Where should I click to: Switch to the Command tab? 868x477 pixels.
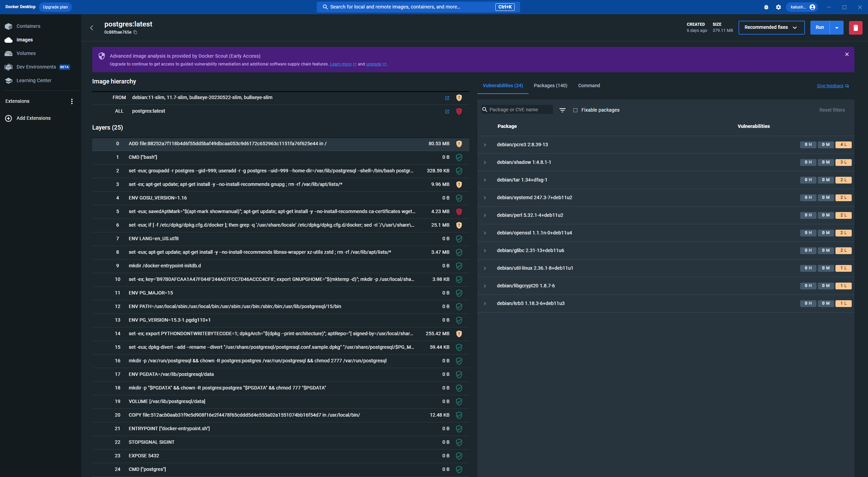[589, 85]
